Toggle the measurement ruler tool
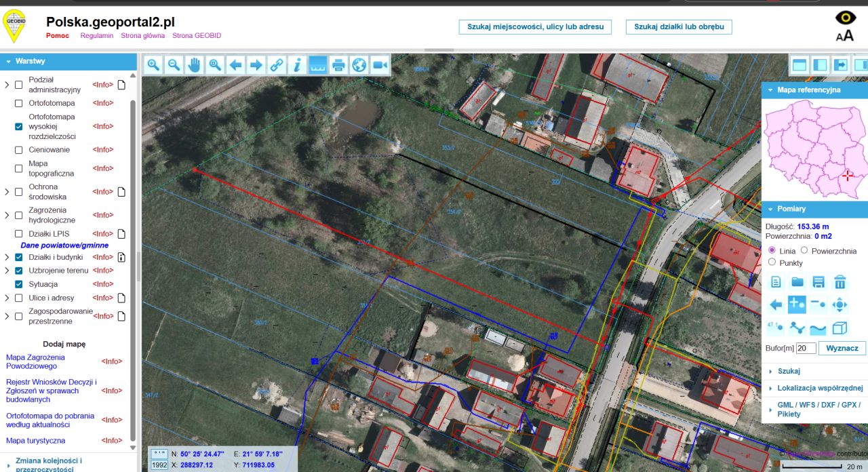Image resolution: width=868 pixels, height=472 pixels. pyautogui.click(x=318, y=65)
